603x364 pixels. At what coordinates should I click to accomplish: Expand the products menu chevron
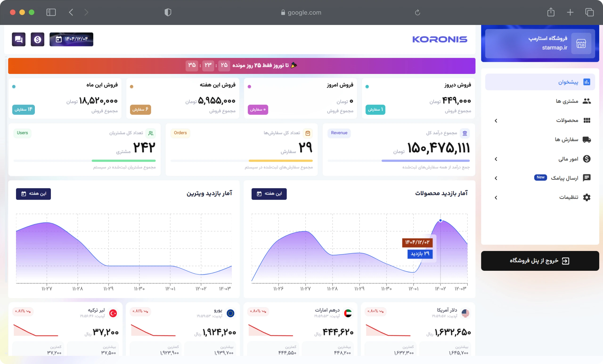pyautogui.click(x=496, y=121)
